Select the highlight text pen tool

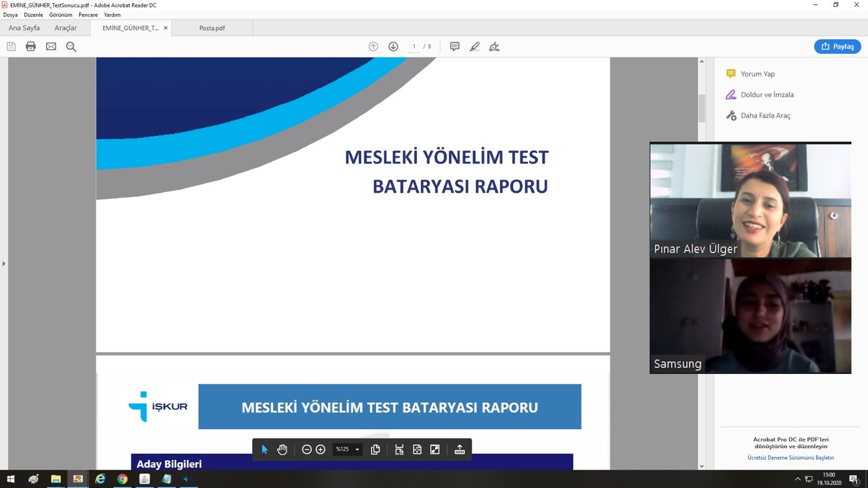[x=474, y=47]
